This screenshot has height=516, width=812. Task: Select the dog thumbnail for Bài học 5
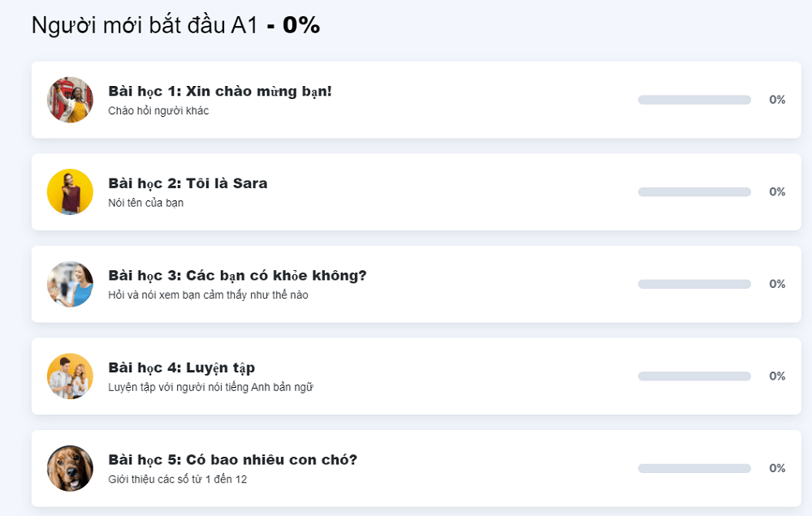tap(70, 468)
